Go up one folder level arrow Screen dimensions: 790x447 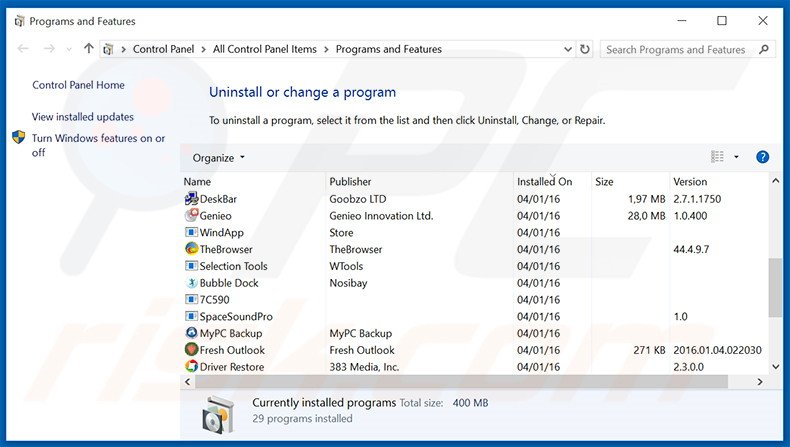tap(89, 48)
